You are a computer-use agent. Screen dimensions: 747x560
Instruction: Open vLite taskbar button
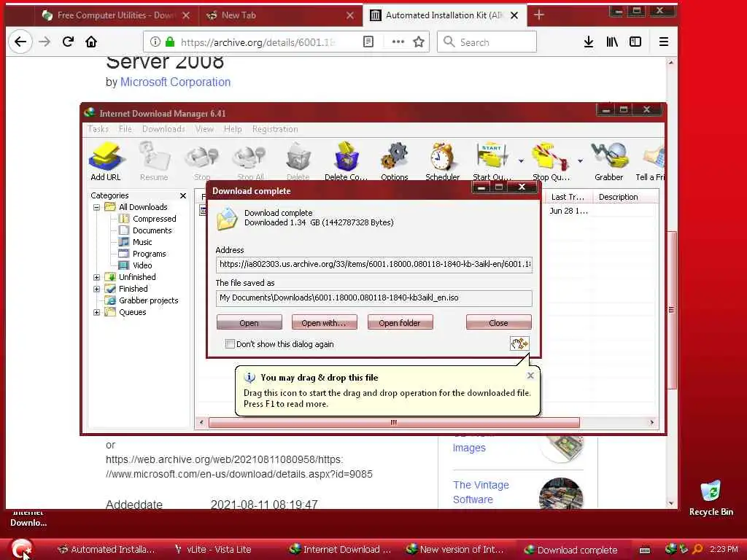click(x=213, y=550)
